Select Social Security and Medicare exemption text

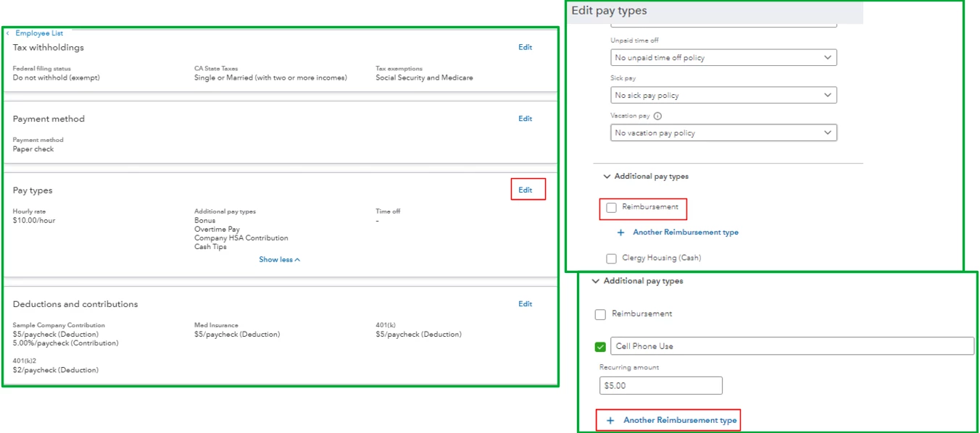point(424,77)
